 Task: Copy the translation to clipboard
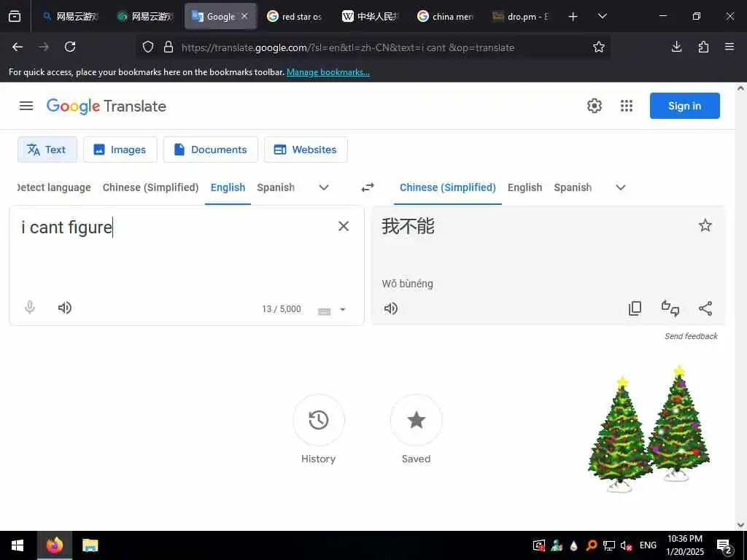click(635, 308)
